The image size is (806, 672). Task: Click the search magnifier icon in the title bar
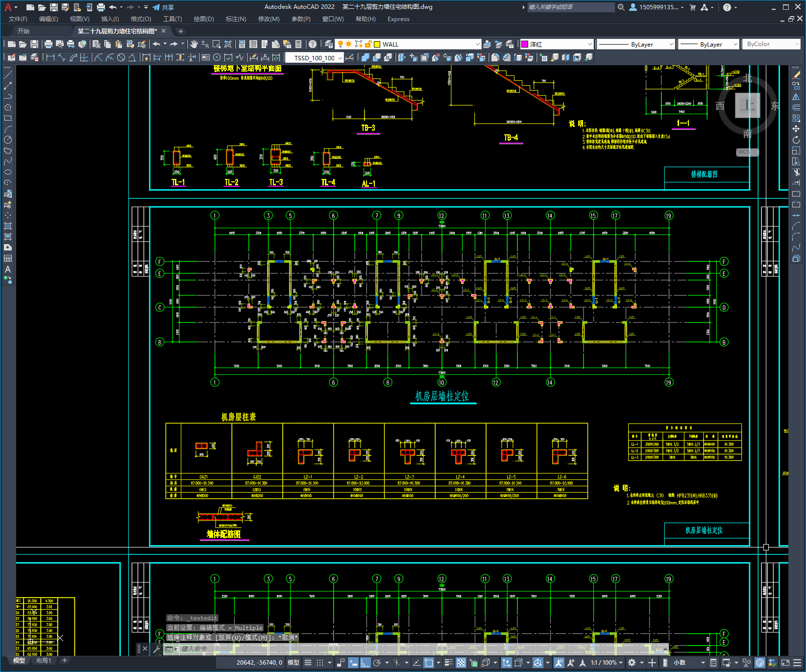[x=621, y=7]
